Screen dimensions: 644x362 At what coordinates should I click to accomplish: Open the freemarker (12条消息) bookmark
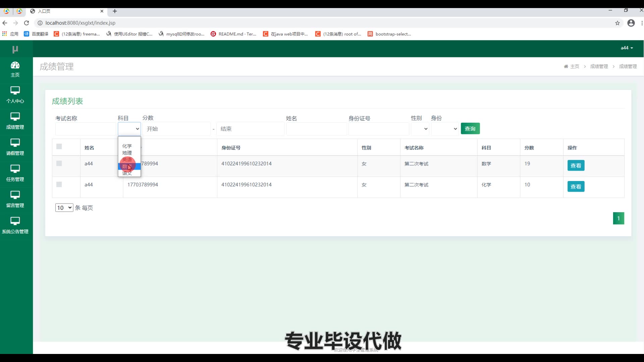77,34
